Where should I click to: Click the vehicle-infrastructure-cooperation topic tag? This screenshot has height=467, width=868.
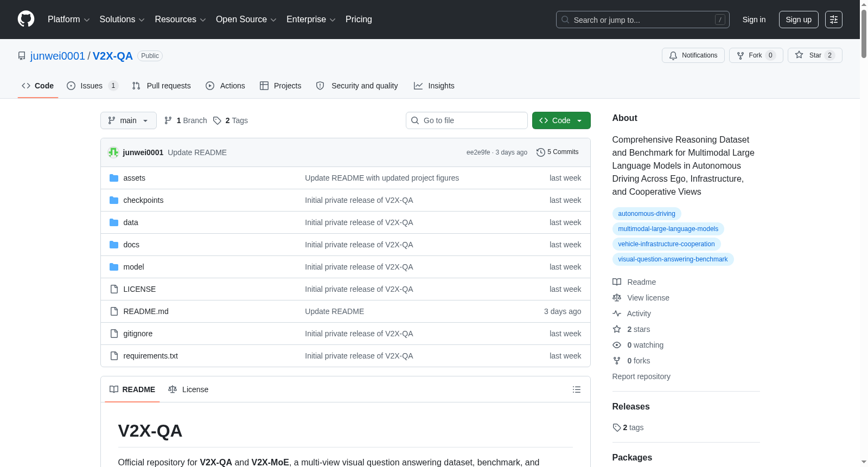click(666, 244)
